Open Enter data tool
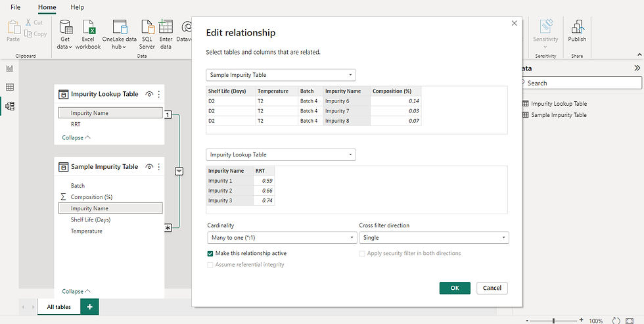The width and height of the screenshot is (644, 324). click(166, 34)
